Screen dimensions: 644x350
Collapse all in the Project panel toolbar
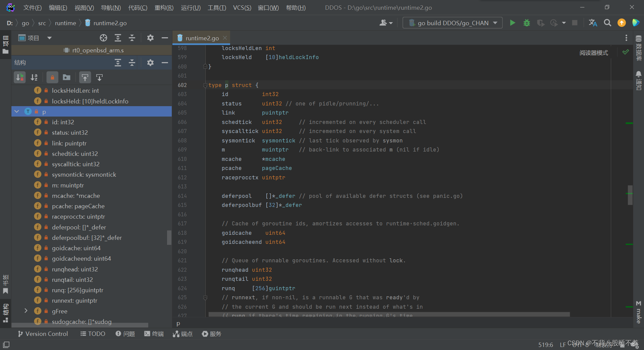coord(132,38)
